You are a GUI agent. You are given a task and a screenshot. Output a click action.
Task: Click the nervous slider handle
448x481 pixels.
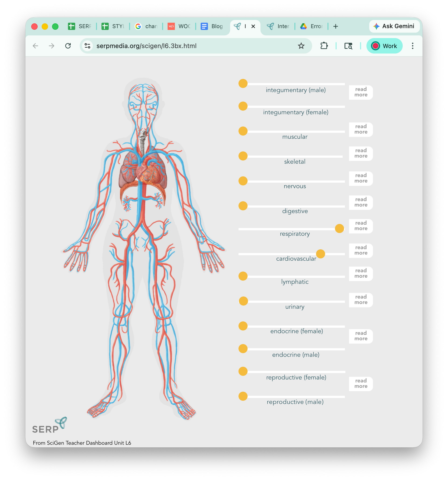coord(243,181)
